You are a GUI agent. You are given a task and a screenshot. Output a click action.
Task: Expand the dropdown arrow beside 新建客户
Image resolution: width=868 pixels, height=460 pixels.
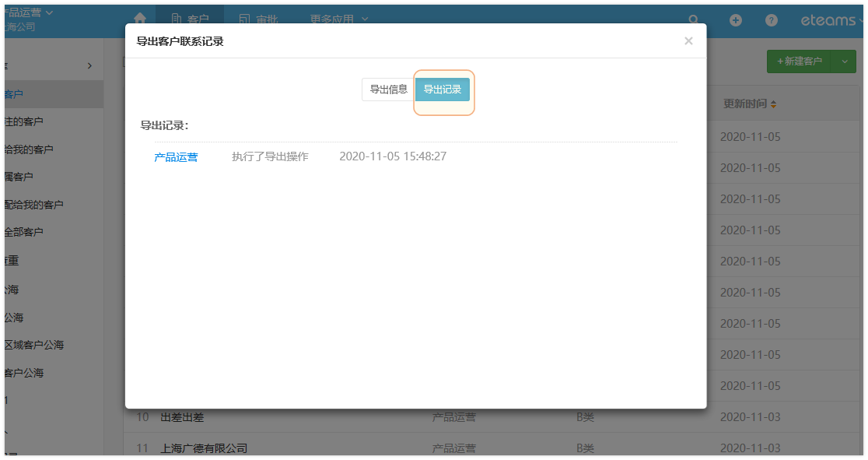click(x=845, y=61)
